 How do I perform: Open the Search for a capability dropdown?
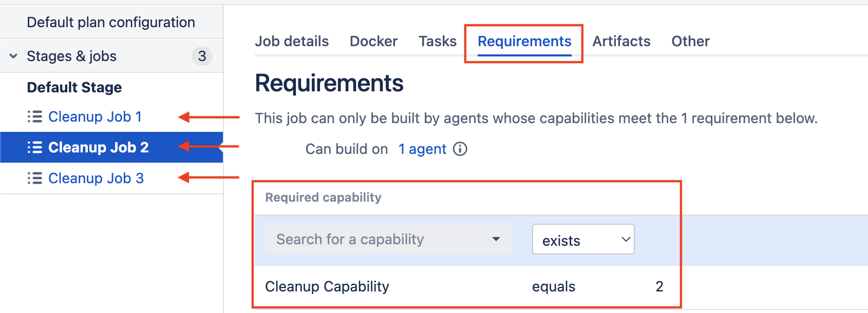[388, 239]
